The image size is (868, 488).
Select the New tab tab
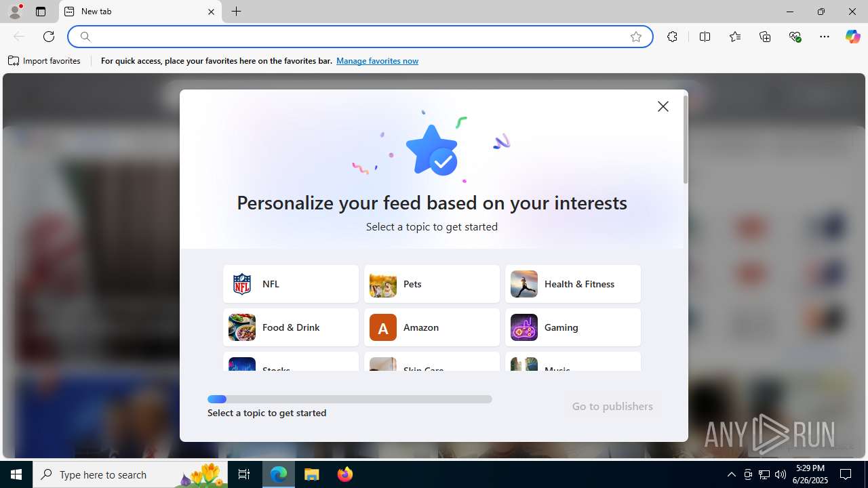coord(140,12)
